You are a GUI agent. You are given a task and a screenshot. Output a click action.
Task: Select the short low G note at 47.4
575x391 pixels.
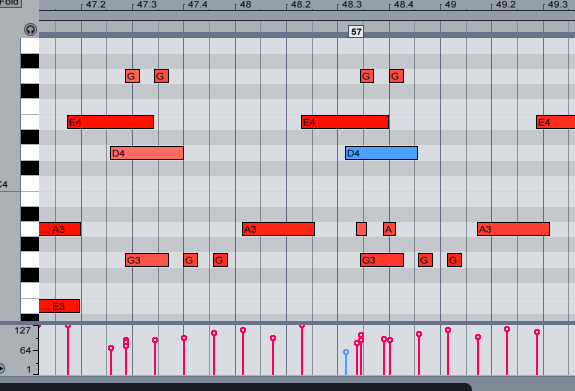[x=191, y=260]
